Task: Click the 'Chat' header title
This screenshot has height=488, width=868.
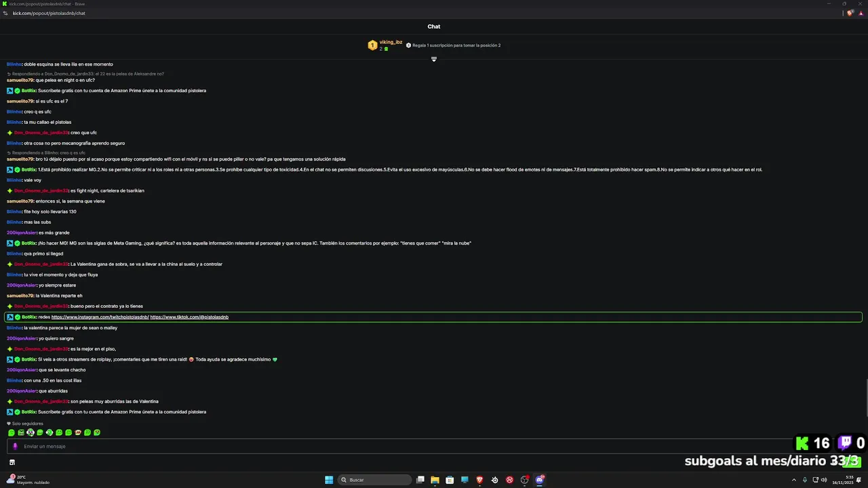Action: click(434, 26)
